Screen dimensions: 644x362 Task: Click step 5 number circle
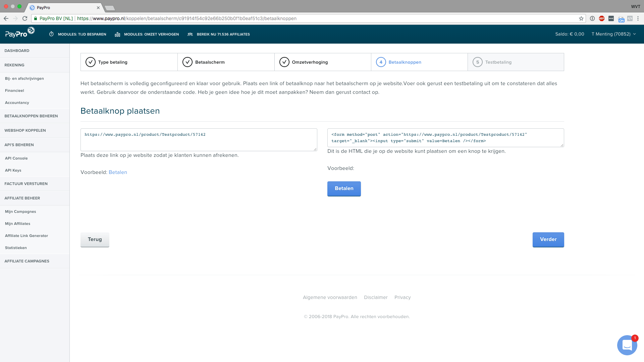478,62
